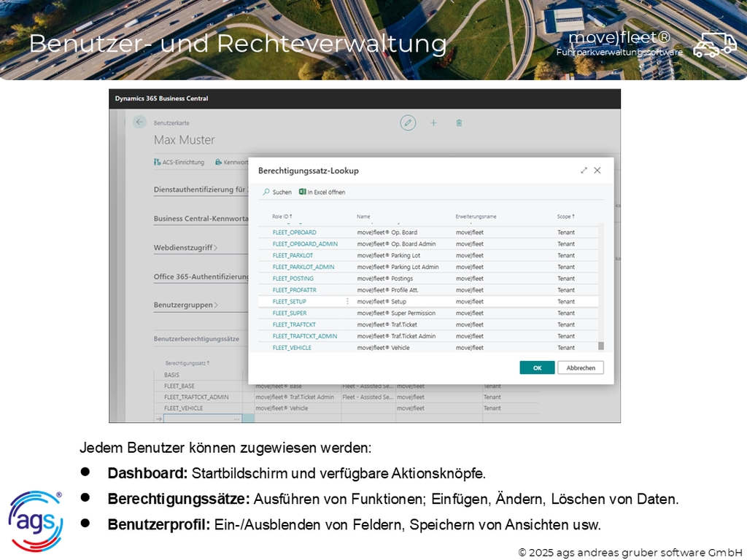Click FLEET_TRAFTCKT_ADMIN in user permissions list

196,397
